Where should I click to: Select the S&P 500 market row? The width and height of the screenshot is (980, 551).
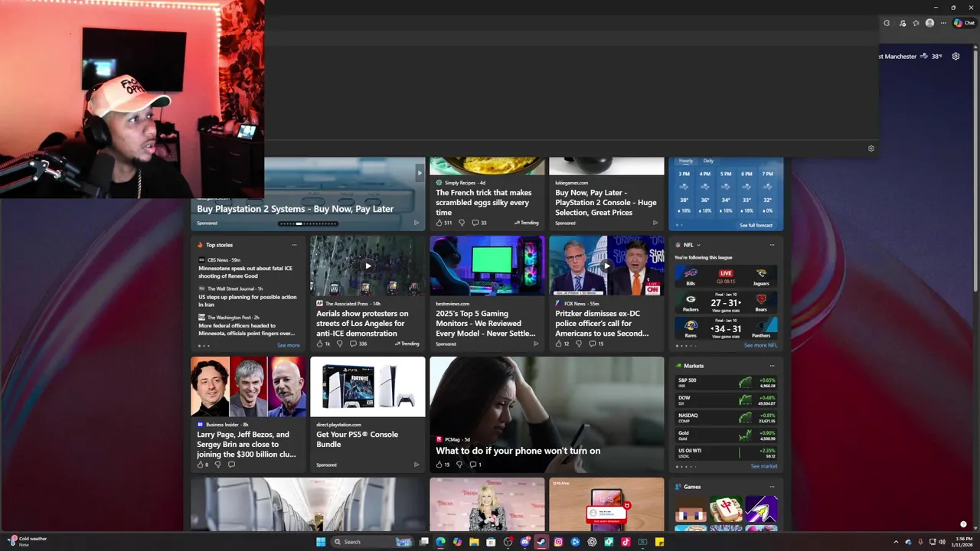(726, 381)
